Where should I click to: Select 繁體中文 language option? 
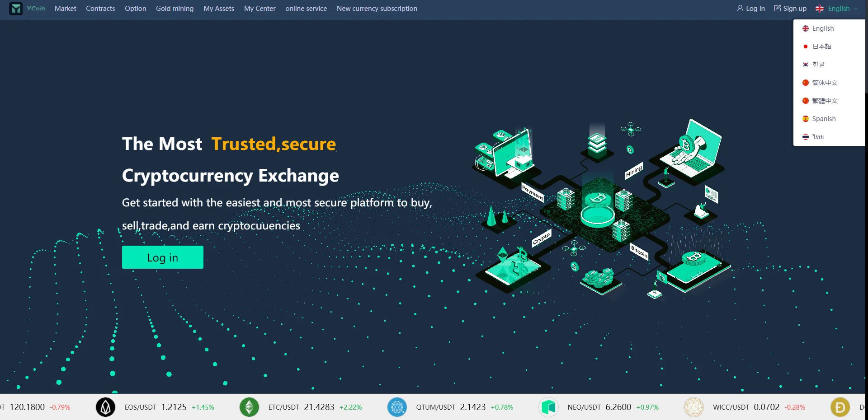[829, 101]
